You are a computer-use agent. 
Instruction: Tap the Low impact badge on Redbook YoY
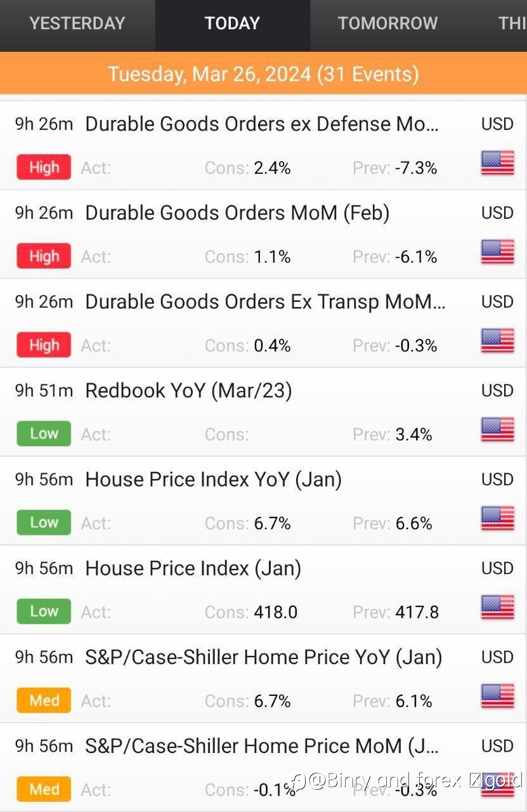coord(44,434)
